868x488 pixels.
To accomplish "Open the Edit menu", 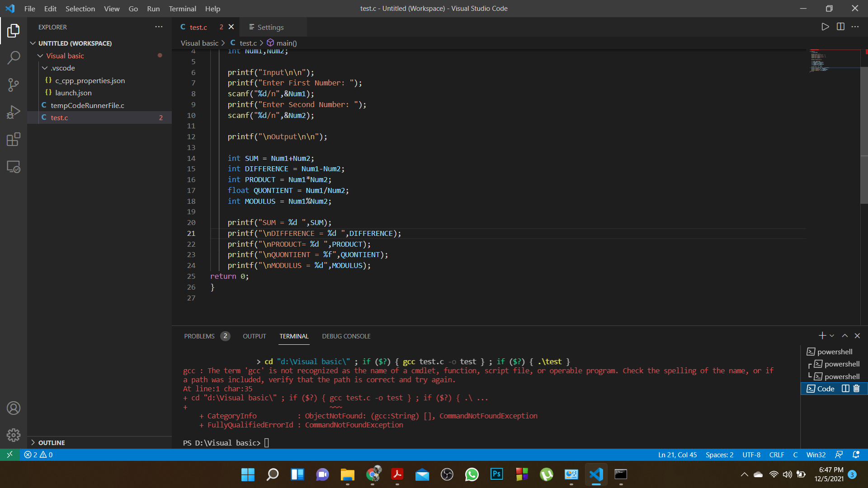I will tap(50, 9).
